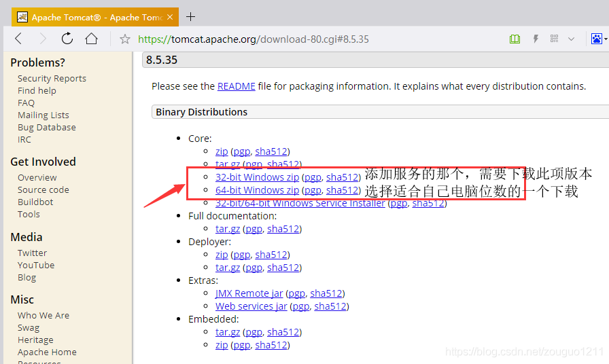Open YouTube under Media
The height and width of the screenshot is (364, 609).
click(x=36, y=265)
